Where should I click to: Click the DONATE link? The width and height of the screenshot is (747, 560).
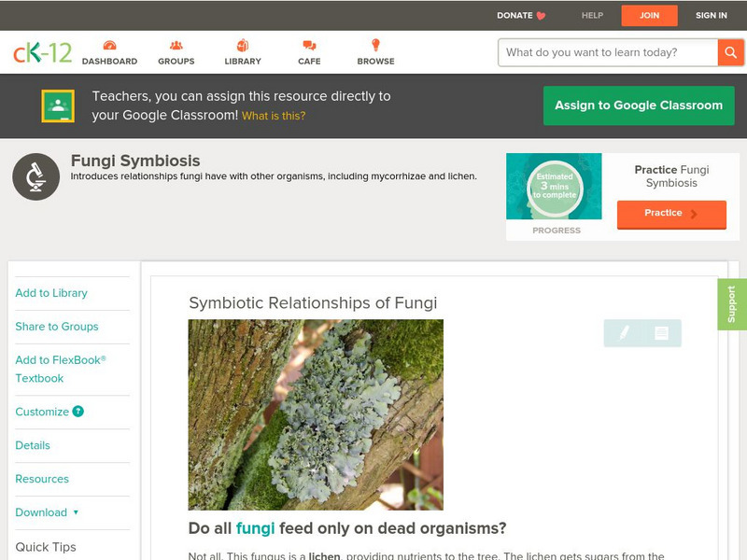coord(514,16)
